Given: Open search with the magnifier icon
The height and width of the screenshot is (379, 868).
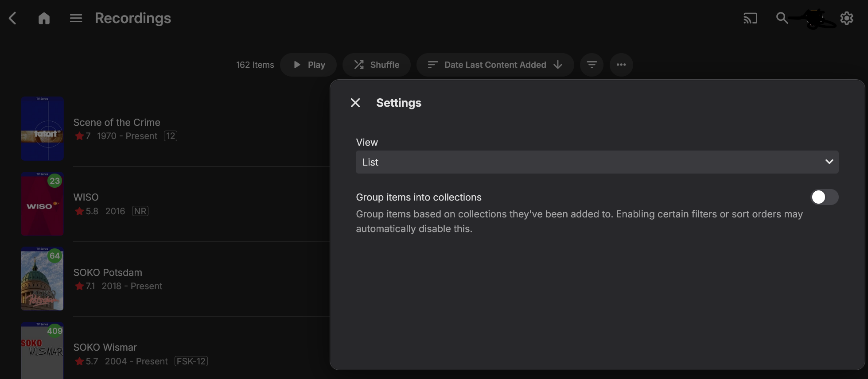Looking at the screenshot, I should [x=782, y=18].
